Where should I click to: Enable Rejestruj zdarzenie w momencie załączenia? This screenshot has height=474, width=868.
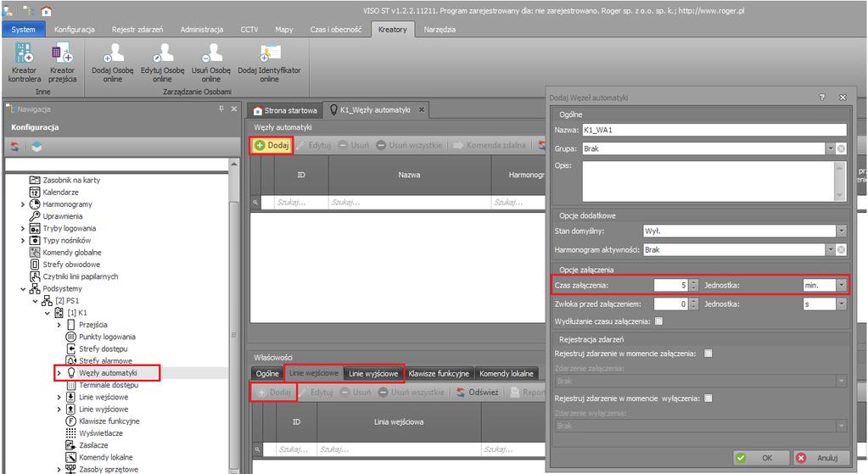point(708,353)
